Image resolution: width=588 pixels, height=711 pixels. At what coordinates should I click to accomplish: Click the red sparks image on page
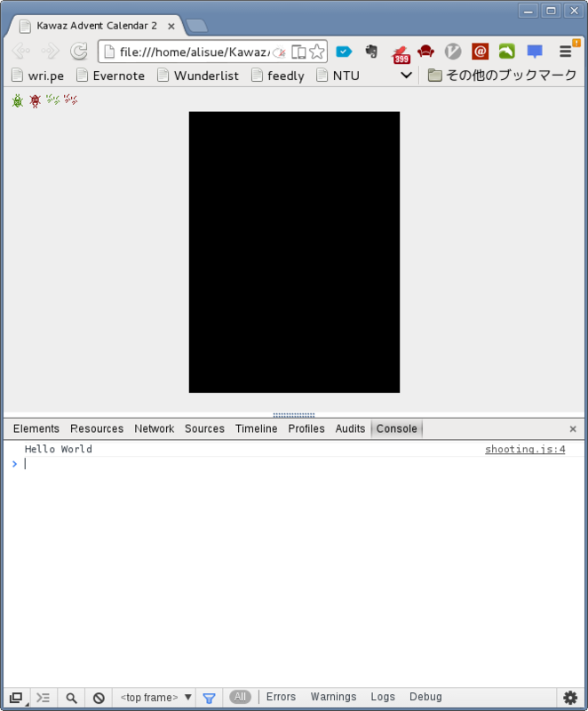pyautogui.click(x=71, y=100)
